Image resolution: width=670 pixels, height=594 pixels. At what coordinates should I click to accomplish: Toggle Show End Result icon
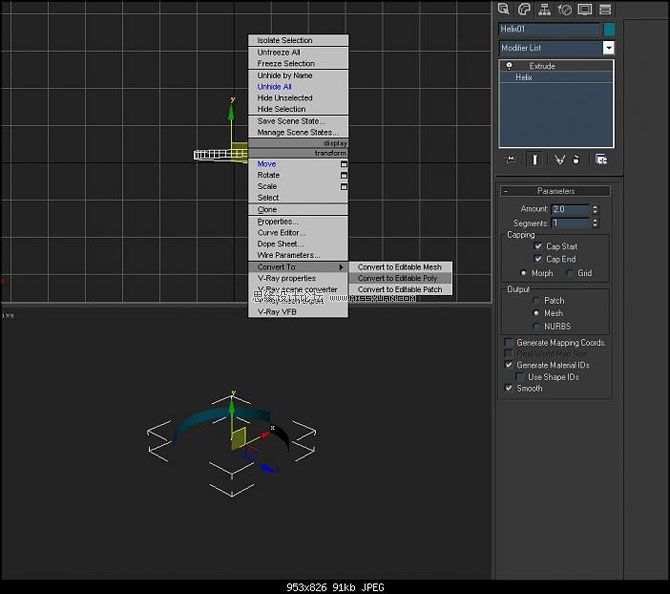click(x=535, y=160)
